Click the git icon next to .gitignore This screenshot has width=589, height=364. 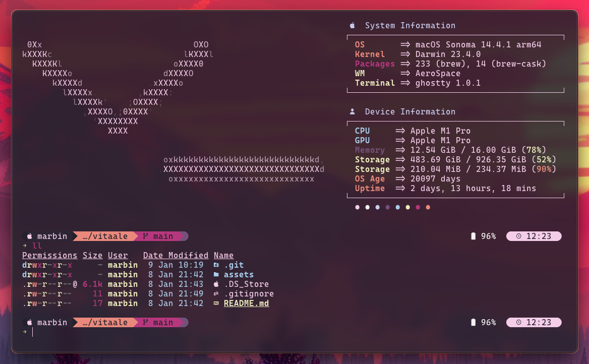[x=216, y=294]
